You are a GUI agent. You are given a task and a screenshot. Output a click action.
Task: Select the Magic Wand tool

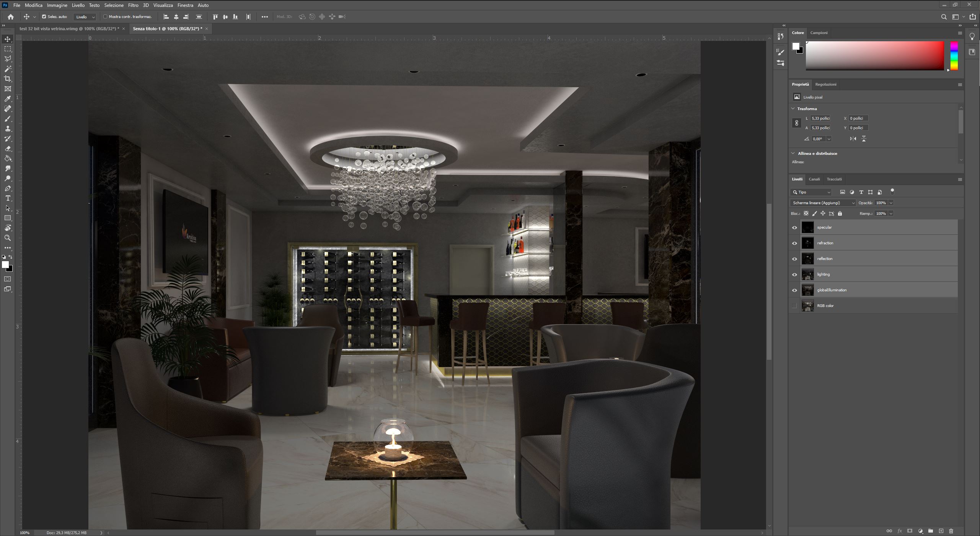tap(8, 69)
